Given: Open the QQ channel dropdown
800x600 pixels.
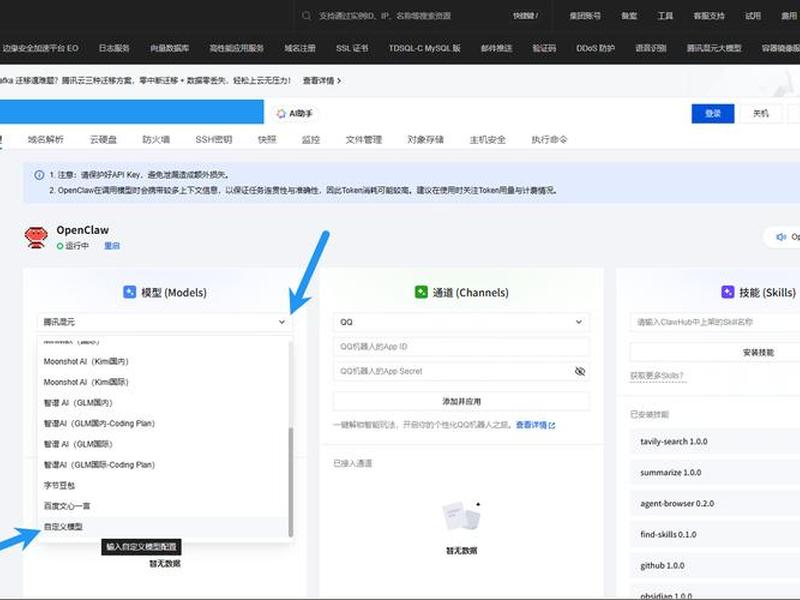Looking at the screenshot, I should pos(461,322).
